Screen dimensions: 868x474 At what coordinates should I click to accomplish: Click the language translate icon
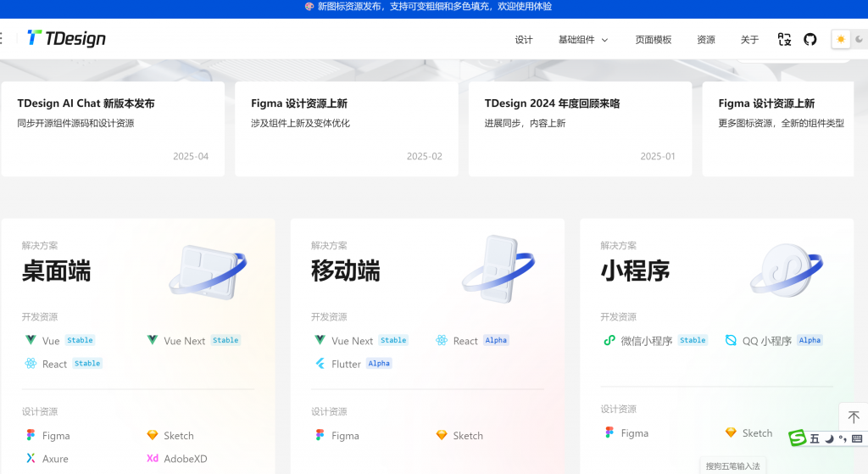(784, 39)
